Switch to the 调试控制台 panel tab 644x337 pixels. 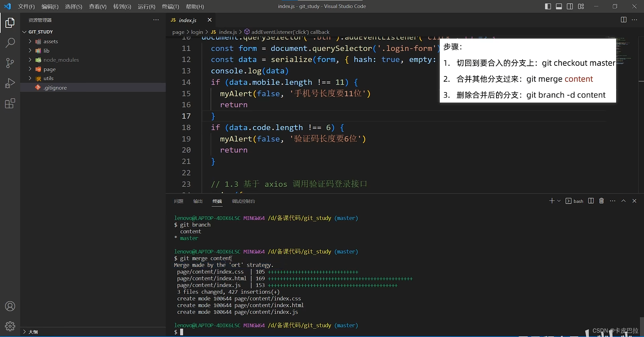[243, 201]
